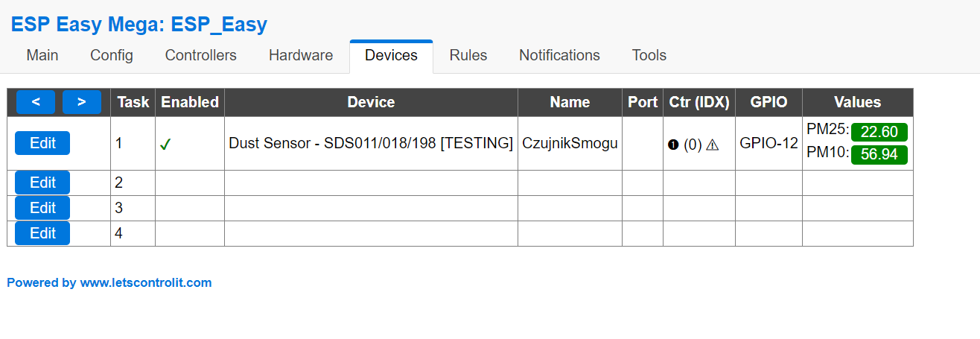
Task: Click the warning triangle icon in Ctr column
Action: pyautogui.click(x=713, y=145)
